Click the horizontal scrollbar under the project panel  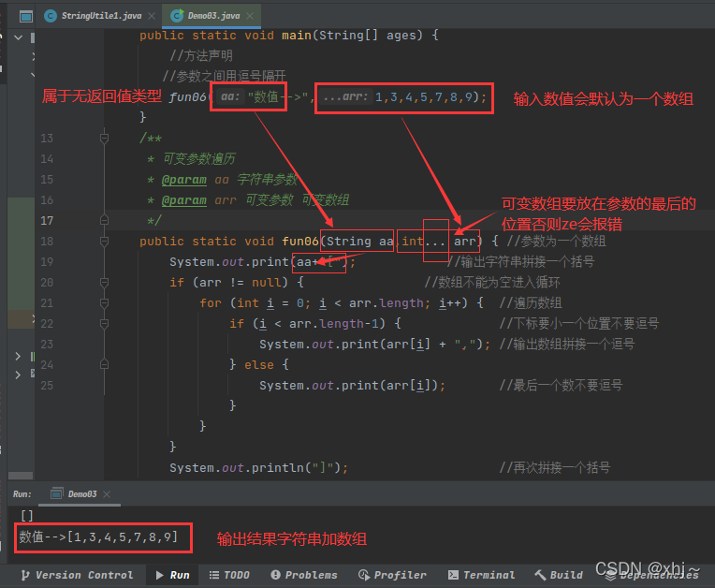[21, 476]
